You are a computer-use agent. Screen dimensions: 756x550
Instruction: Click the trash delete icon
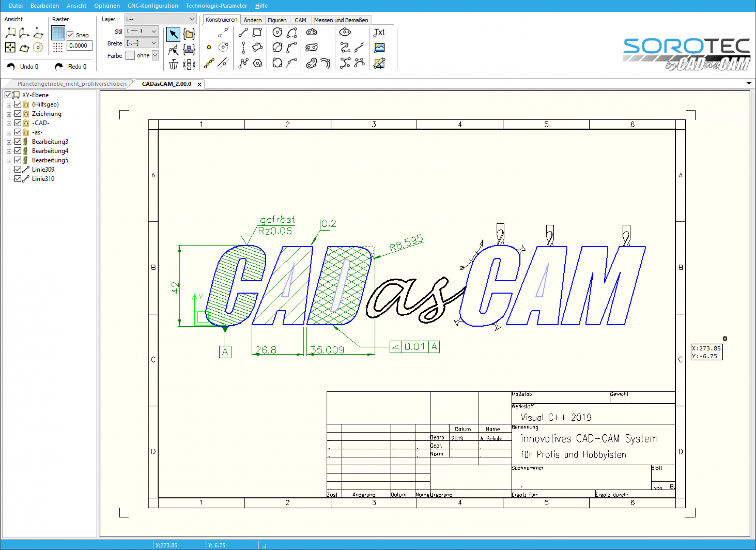coord(173,64)
